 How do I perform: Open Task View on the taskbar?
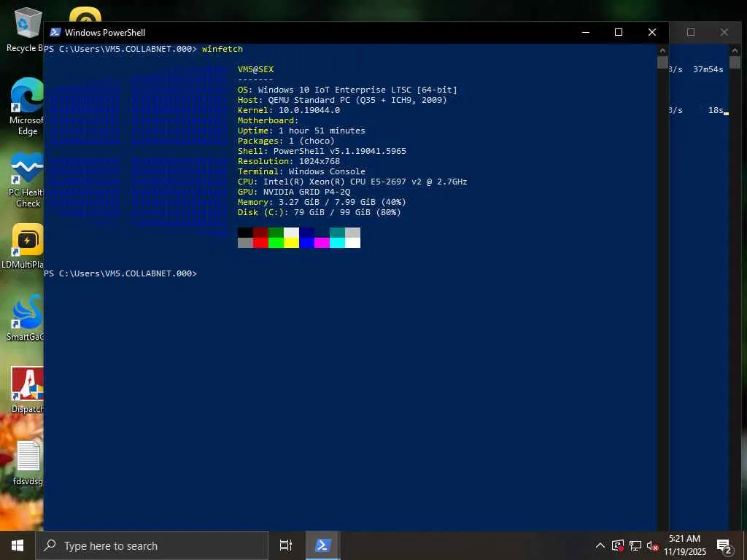tap(286, 545)
